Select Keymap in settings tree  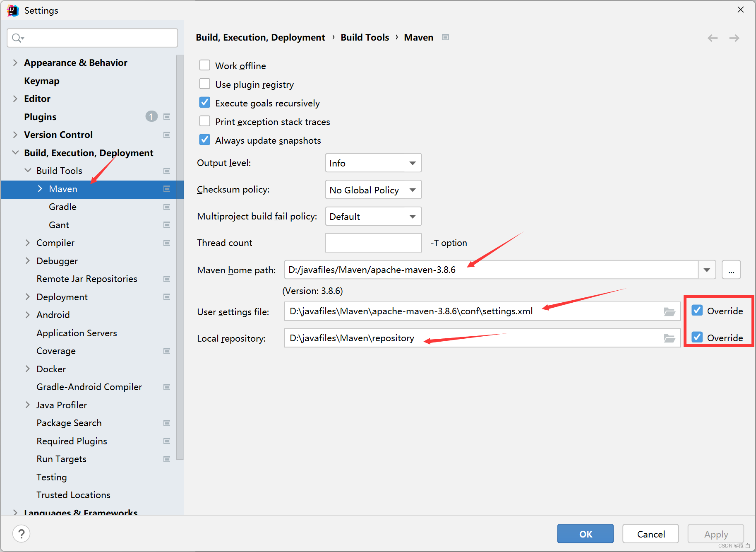pyautogui.click(x=42, y=81)
